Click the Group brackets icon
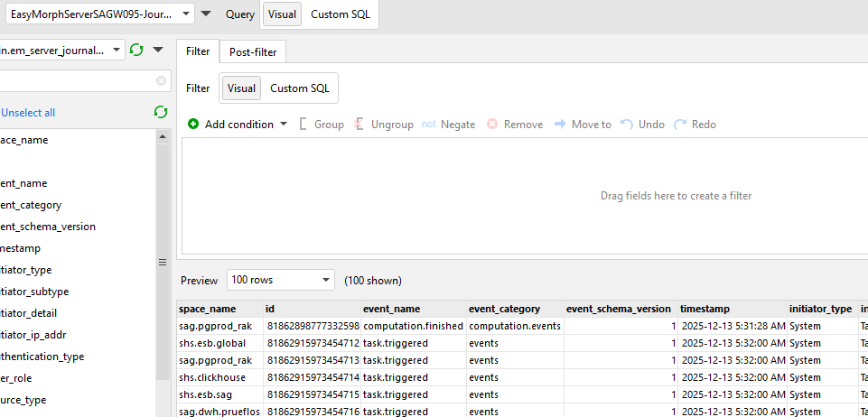 [x=303, y=125]
